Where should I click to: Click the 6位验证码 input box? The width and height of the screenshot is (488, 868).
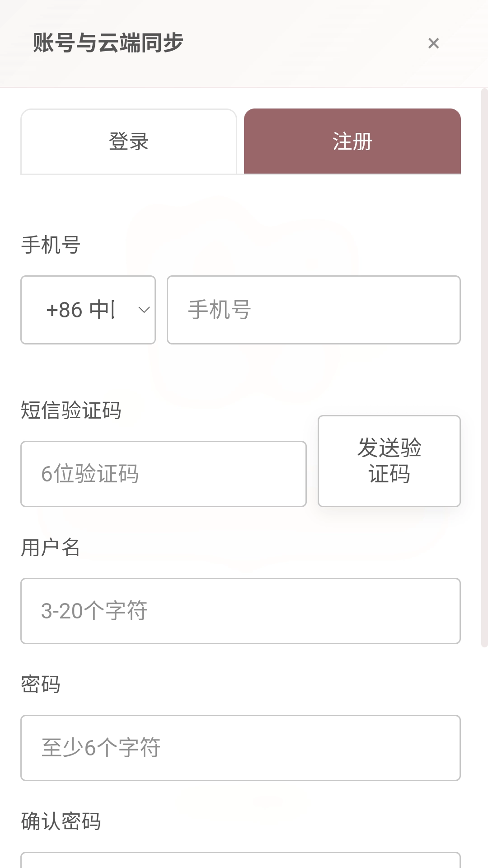(x=163, y=474)
